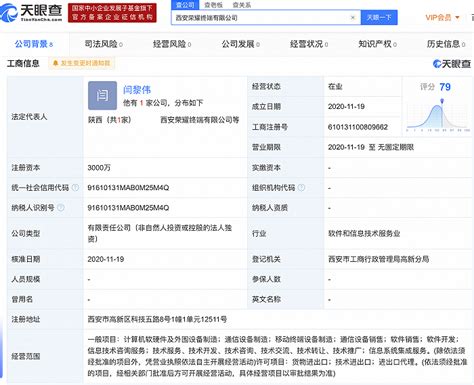Screen dimensions: 474x385
Task: Open the 经营状况 tab
Action: 309,44
